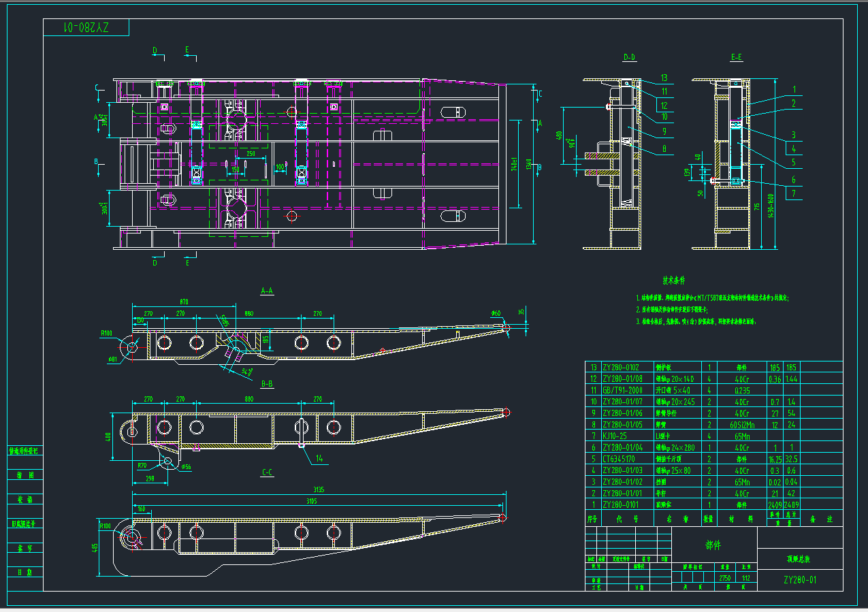Select the "ZY280-01/06" parts list code
The height and width of the screenshot is (612, 868).
pyautogui.click(x=622, y=413)
